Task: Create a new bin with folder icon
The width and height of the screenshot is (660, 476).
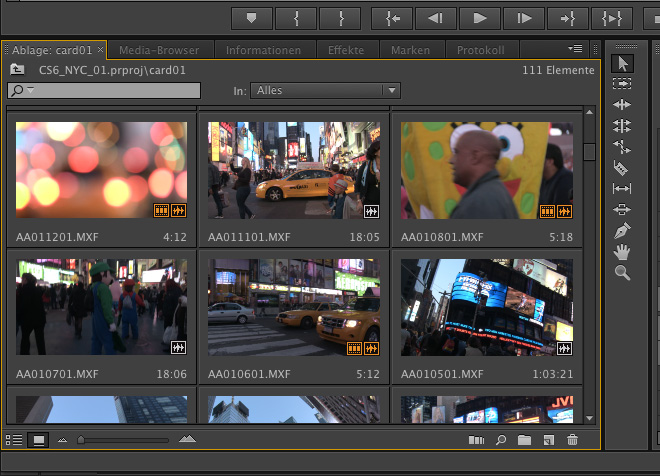Action: tap(524, 439)
